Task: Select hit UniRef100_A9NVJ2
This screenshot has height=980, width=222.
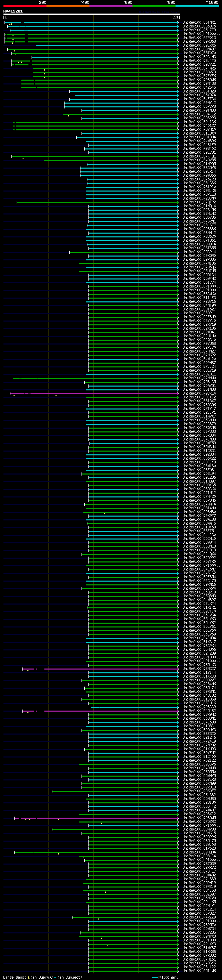Action: click(x=199, y=103)
